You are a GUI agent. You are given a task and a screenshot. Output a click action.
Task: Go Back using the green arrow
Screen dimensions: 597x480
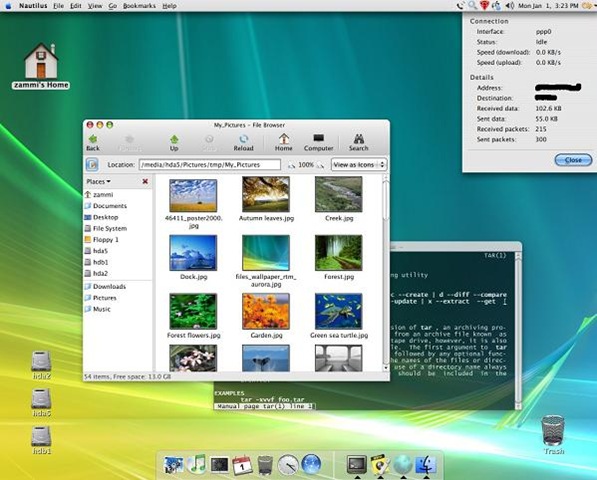pyautogui.click(x=93, y=143)
